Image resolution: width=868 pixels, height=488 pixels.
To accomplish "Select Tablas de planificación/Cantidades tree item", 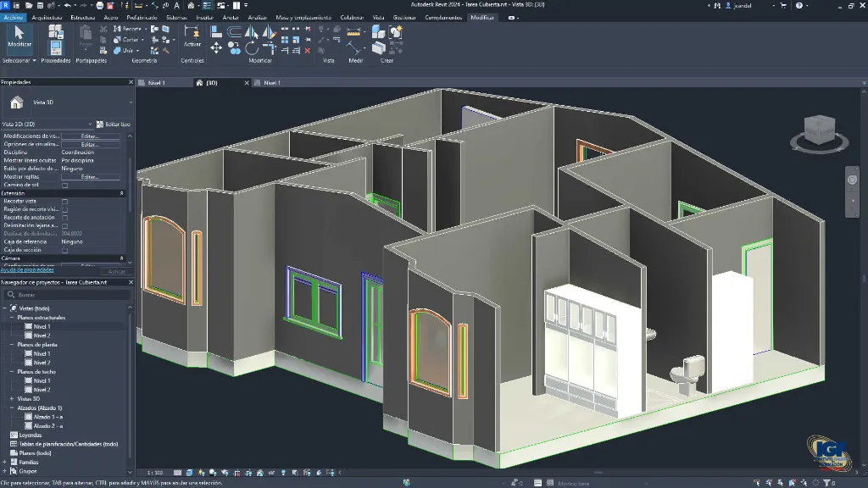I will (69, 444).
